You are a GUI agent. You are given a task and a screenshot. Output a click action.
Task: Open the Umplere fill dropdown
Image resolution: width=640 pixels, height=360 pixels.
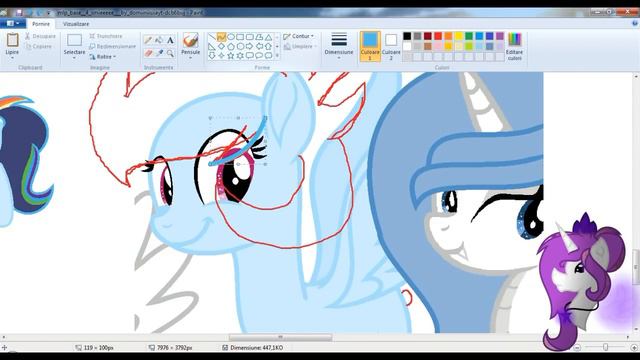[x=300, y=47]
